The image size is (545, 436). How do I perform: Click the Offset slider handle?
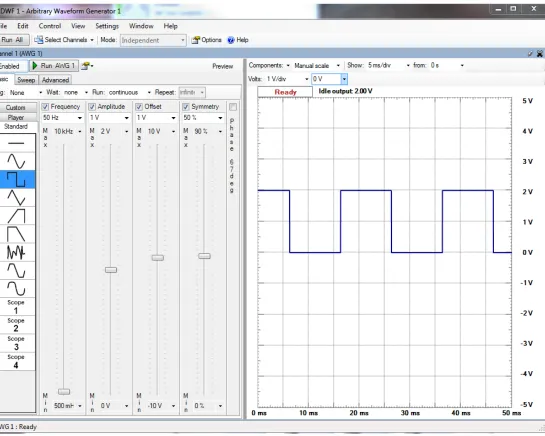point(157,258)
